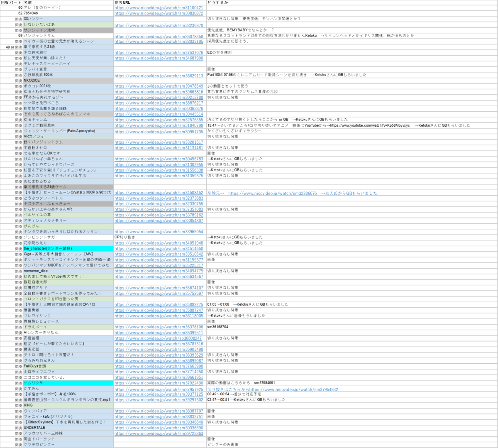This screenshot has width=498, height=448.
Task: Select the ケツデカピングー name cell
Action: pos(68,445)
